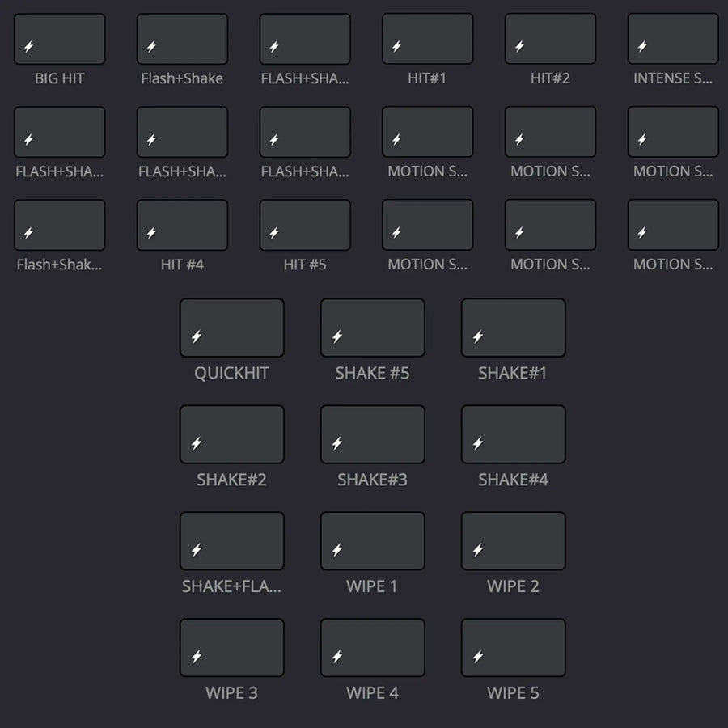The width and height of the screenshot is (728, 728).
Task: Select the WIPE 1 transition
Action: point(372,541)
